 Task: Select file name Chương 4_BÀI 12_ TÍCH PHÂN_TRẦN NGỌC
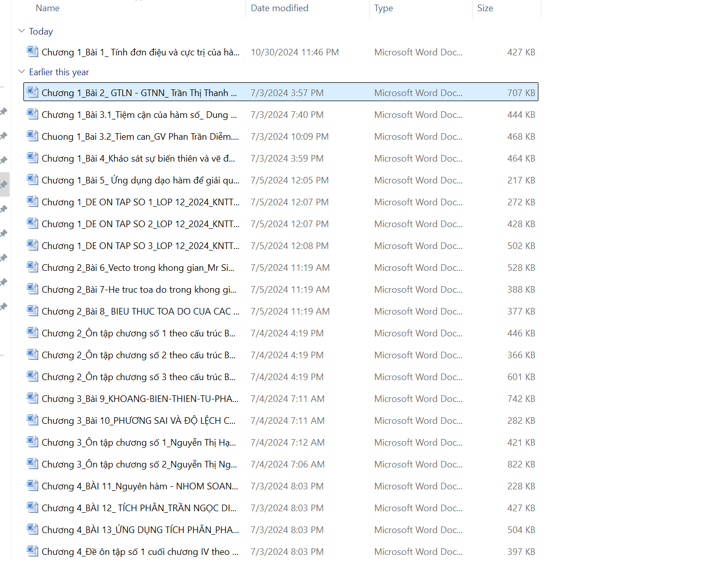coord(139,508)
